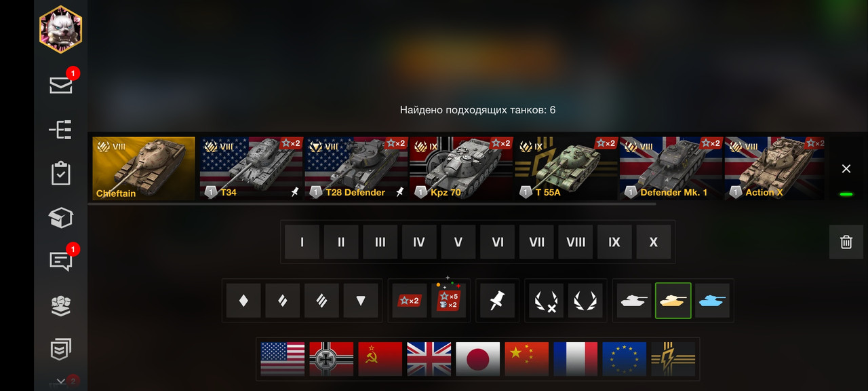Open the chat messages icon
This screenshot has width=868, height=391.
click(x=61, y=261)
